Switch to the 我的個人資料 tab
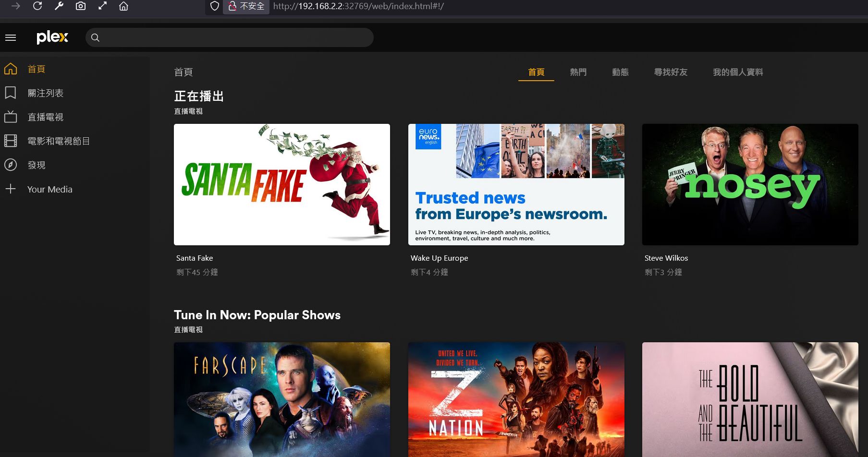This screenshot has height=457, width=868. pos(738,72)
